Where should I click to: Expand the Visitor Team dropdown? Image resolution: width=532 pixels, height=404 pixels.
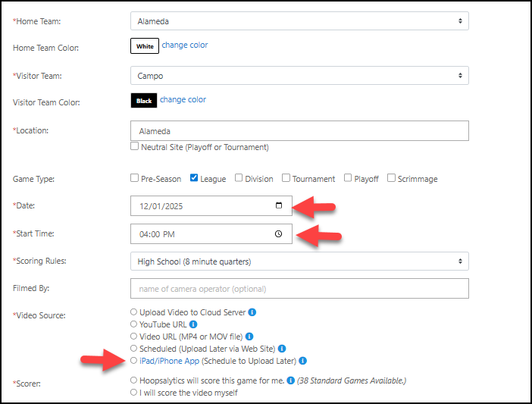[x=299, y=76]
